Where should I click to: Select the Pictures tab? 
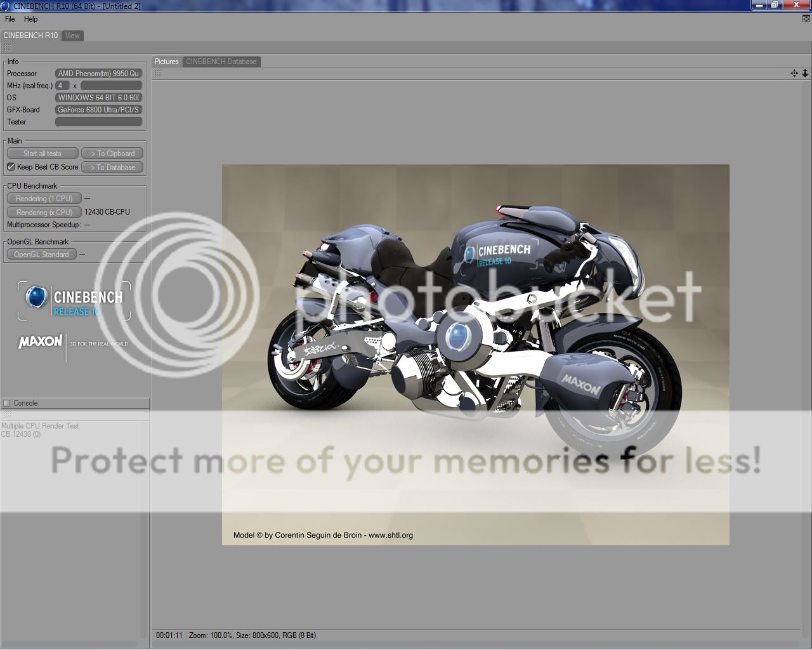(x=166, y=62)
